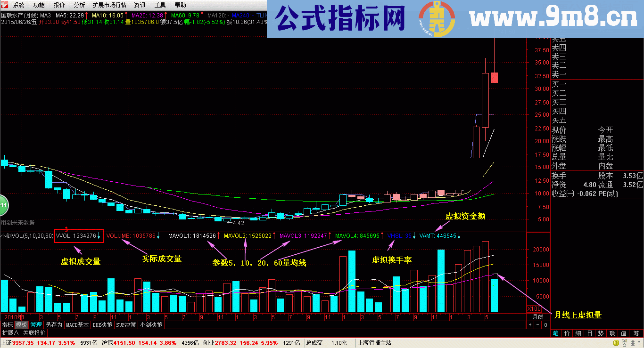644x348 pixels.
Task: Select the 联 linked info icon
Action: click(612, 332)
